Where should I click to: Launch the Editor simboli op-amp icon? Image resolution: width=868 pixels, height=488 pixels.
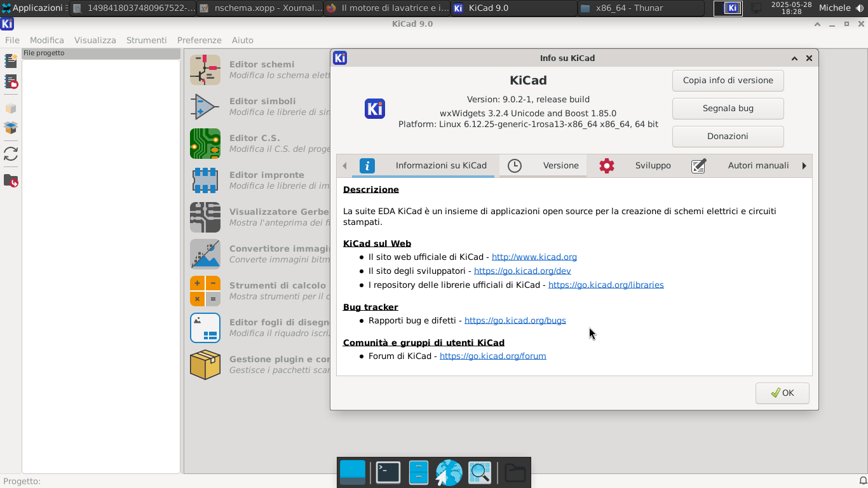point(205,107)
